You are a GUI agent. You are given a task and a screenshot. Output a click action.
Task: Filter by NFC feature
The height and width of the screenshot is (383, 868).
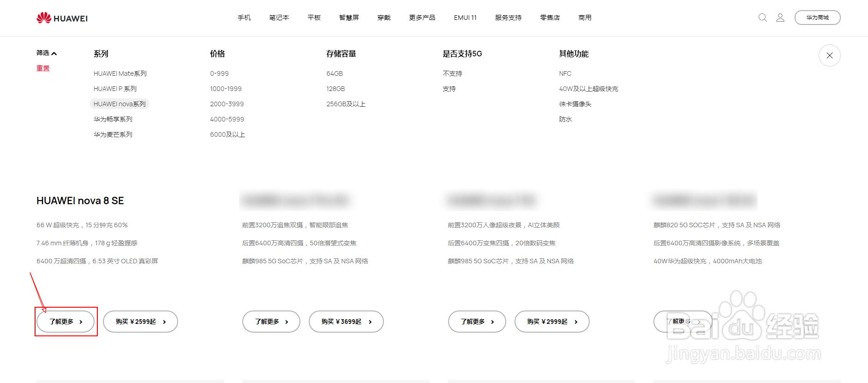[565, 73]
